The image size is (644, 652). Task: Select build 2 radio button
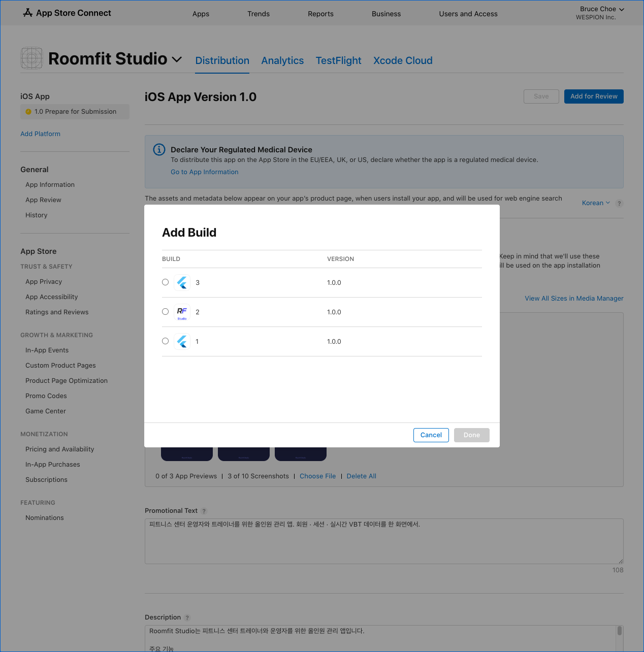pos(166,312)
